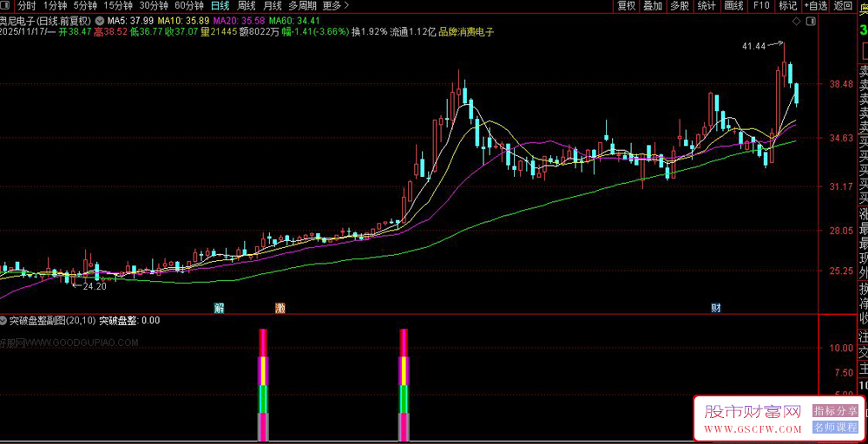Click the 换1.92% turnover rate
This screenshot has height=444, width=868.
(x=369, y=32)
